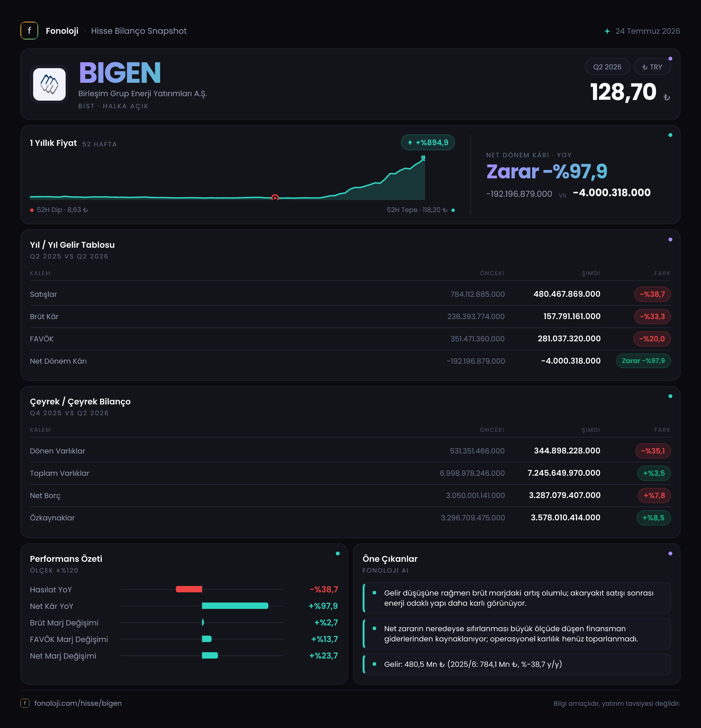Select the Q2 2026 period pill

tap(607, 67)
